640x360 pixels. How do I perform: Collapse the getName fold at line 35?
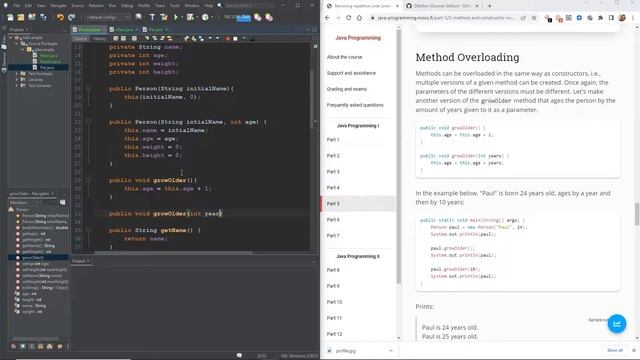[88, 230]
